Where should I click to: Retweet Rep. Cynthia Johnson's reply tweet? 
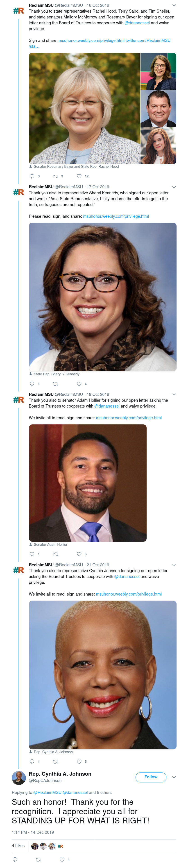click(39, 859)
